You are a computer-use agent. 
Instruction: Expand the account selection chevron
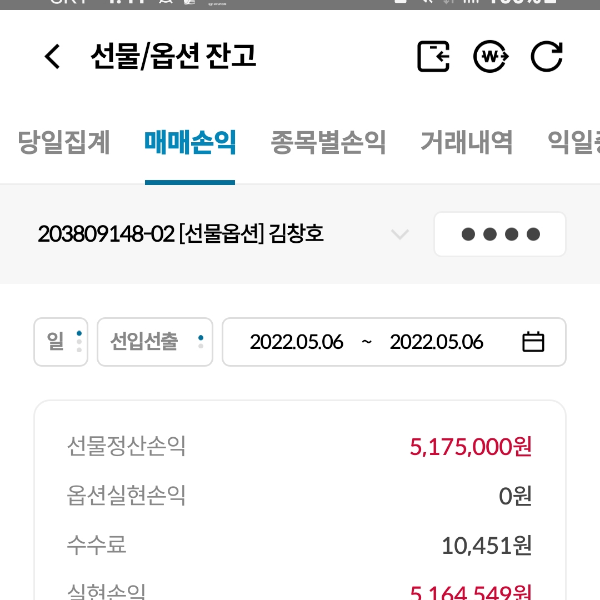point(399,235)
